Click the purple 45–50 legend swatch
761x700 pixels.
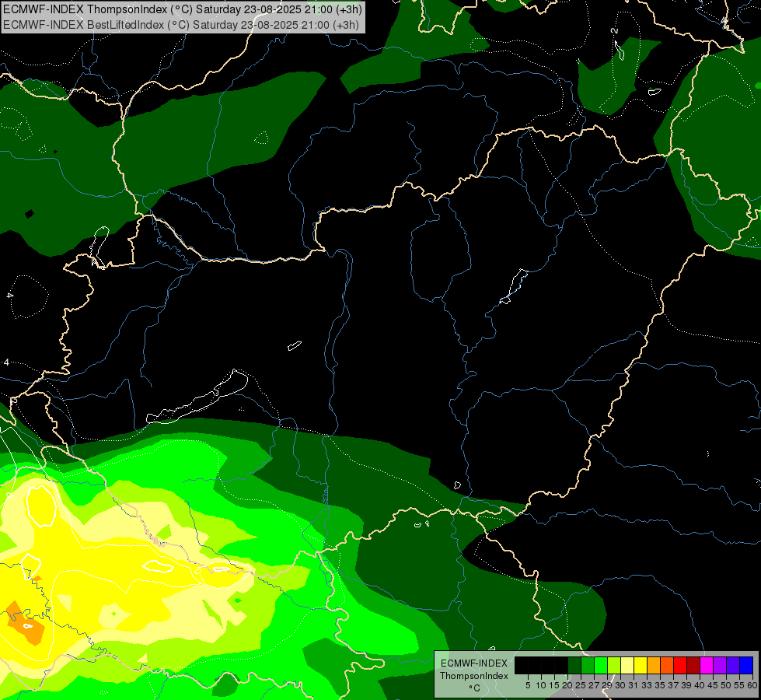pyautogui.click(x=720, y=665)
